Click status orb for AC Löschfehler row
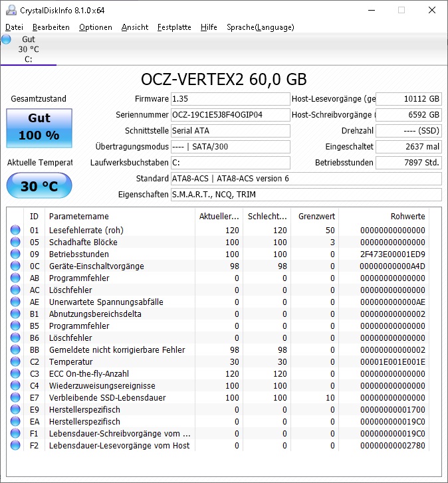This screenshot has height=483, width=448. coord(15,290)
